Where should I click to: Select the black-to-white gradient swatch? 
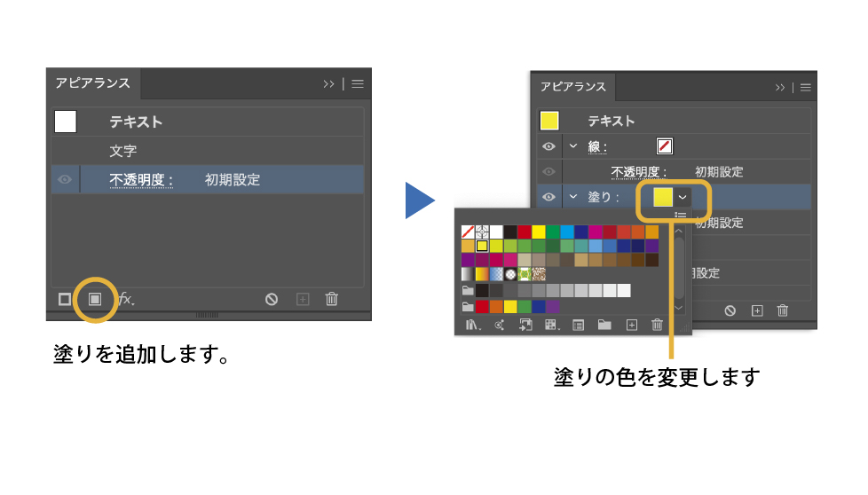[x=468, y=274]
